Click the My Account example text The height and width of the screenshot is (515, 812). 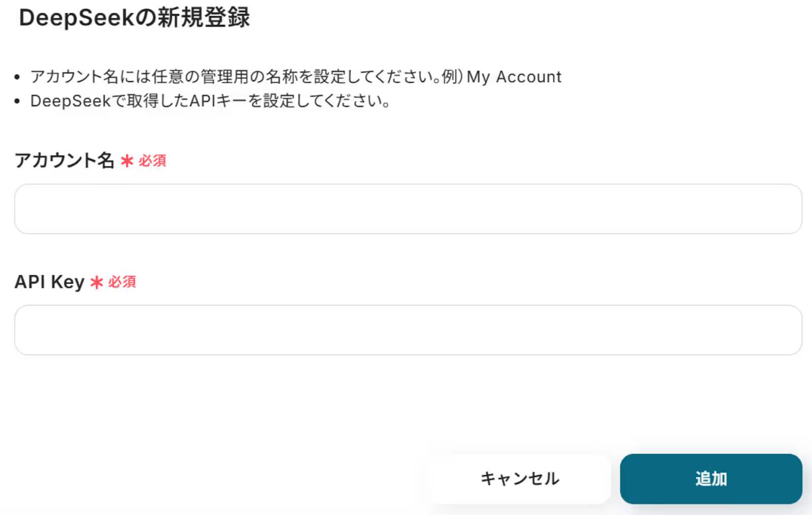(x=514, y=77)
